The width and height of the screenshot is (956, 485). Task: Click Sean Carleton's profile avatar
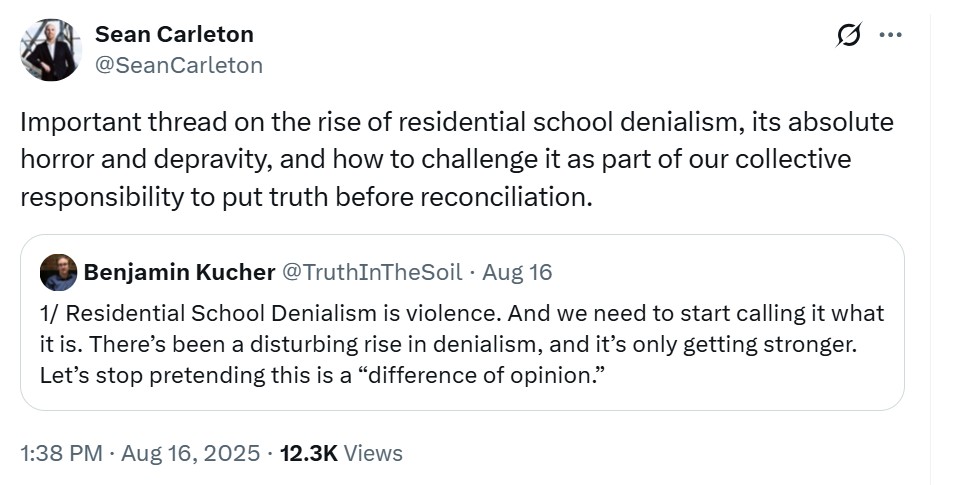point(49,50)
